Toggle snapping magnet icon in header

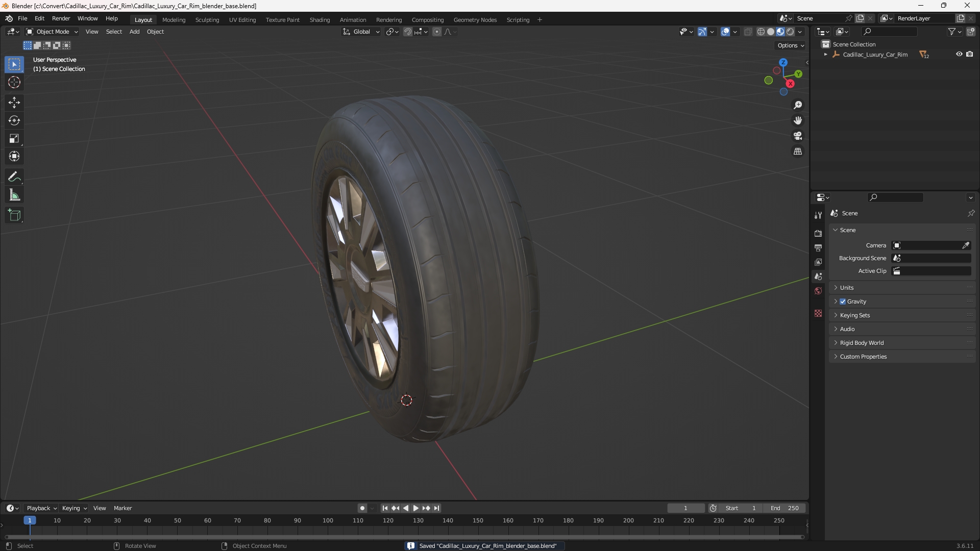(x=408, y=32)
